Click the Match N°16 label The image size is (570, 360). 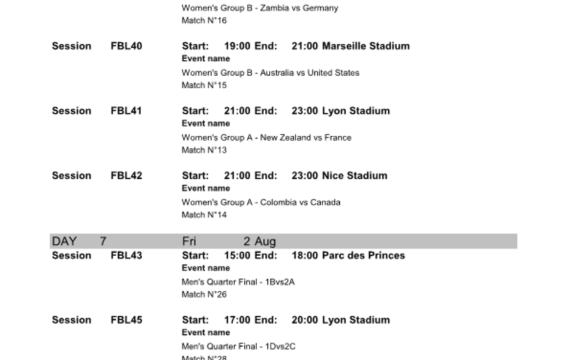pyautogui.click(x=204, y=20)
